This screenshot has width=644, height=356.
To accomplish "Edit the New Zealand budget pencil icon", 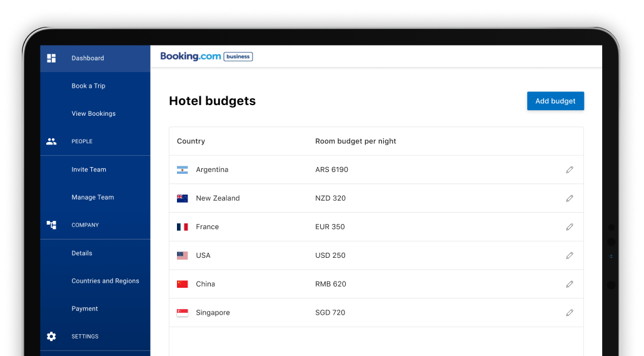I will [x=569, y=198].
